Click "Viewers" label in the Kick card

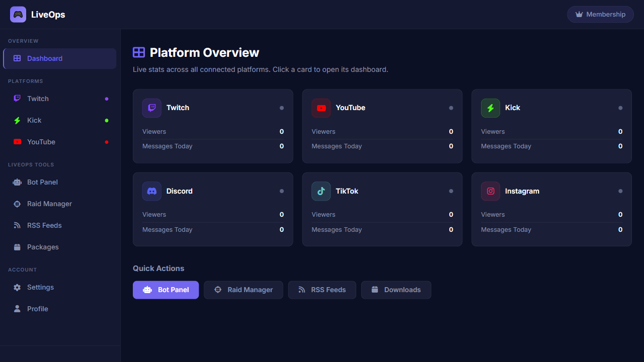click(x=493, y=132)
